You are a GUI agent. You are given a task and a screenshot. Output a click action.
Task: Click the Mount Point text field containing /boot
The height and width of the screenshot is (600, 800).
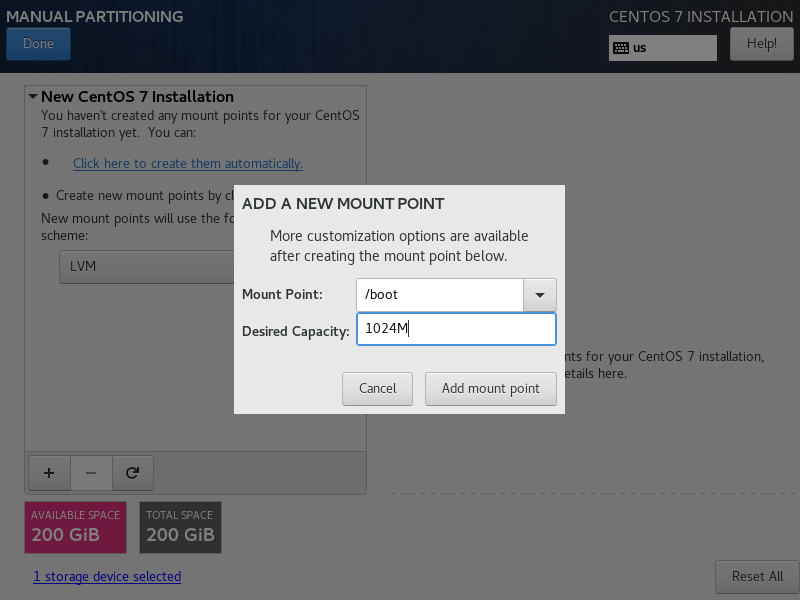click(440, 295)
